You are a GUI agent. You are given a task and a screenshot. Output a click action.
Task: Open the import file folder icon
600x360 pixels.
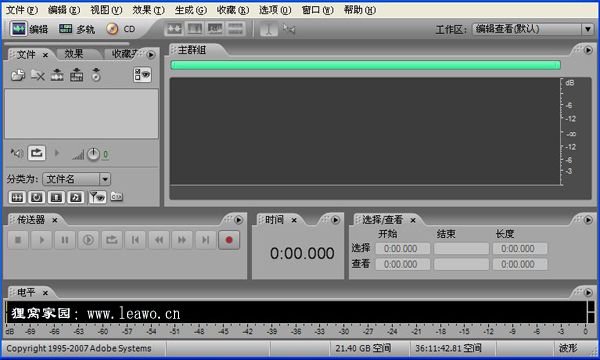(18, 75)
